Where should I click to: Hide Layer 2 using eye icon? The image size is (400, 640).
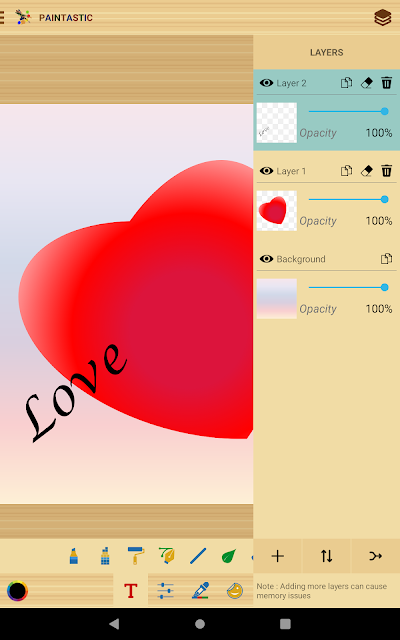tap(267, 83)
